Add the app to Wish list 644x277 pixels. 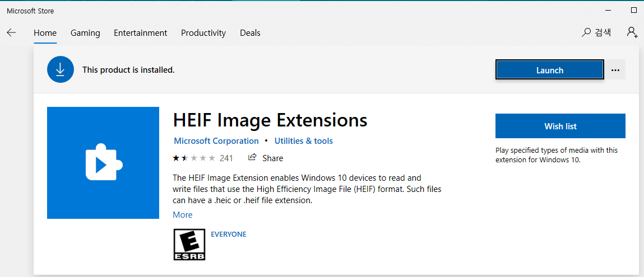point(560,126)
